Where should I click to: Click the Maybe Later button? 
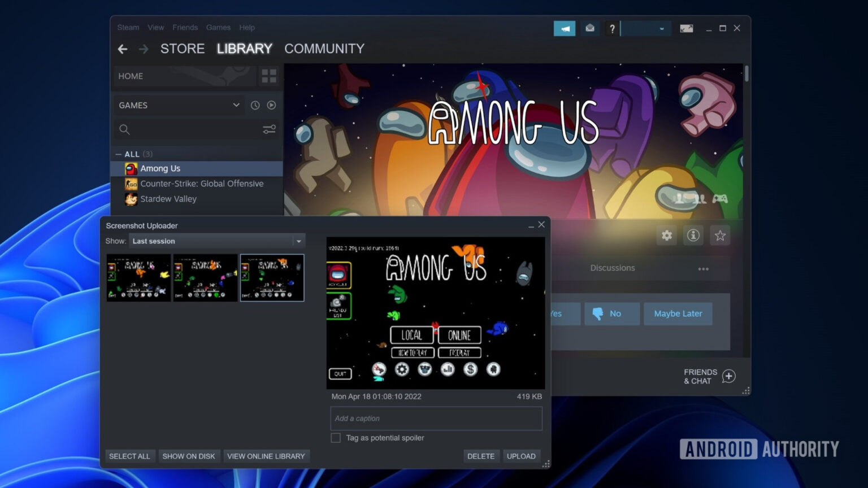[x=678, y=313]
